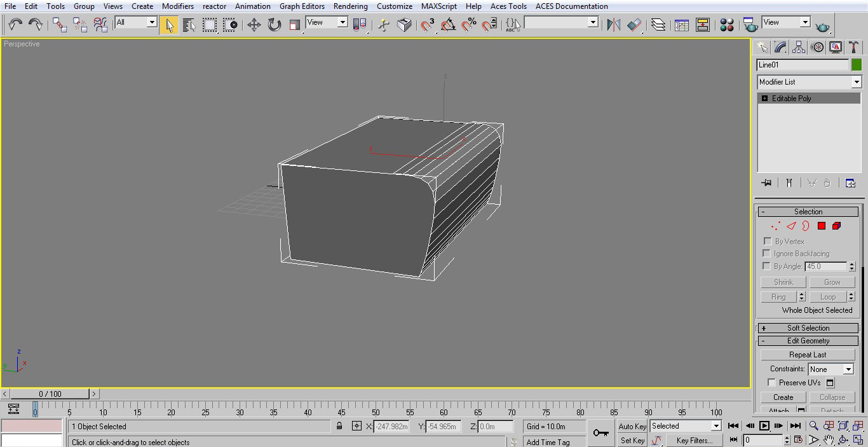868x447 pixels.
Task: Choose the Select and Move tool
Action: (254, 25)
